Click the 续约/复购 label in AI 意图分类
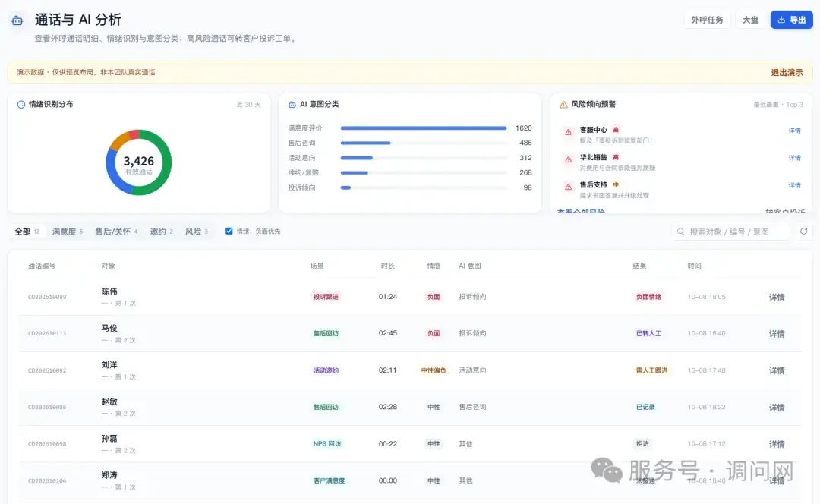820x504 pixels. 303,172
